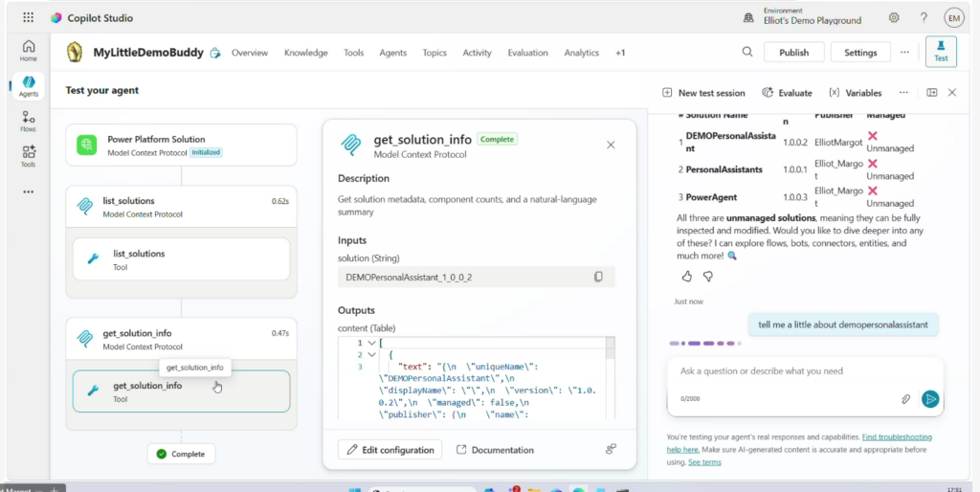Attach a file with paperclip icon
This screenshot has height=492, width=980.
click(x=905, y=399)
